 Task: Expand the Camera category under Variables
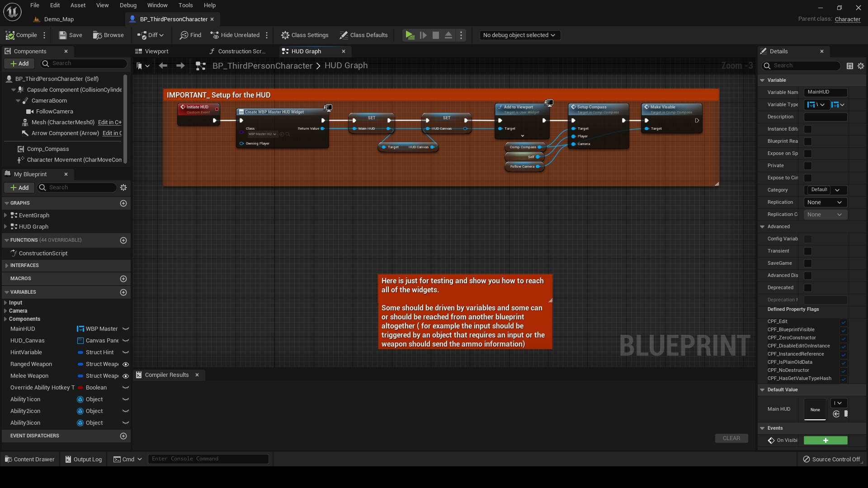coord(5,311)
